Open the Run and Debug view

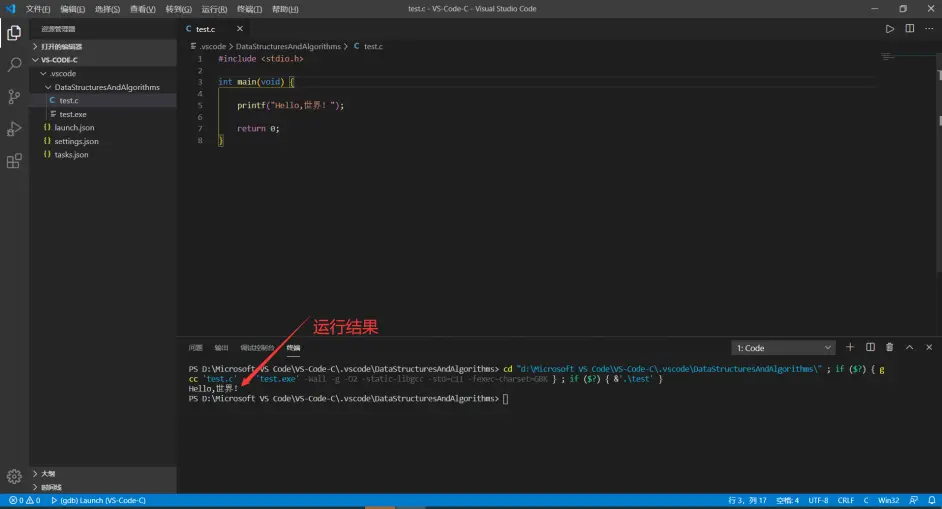click(x=14, y=129)
